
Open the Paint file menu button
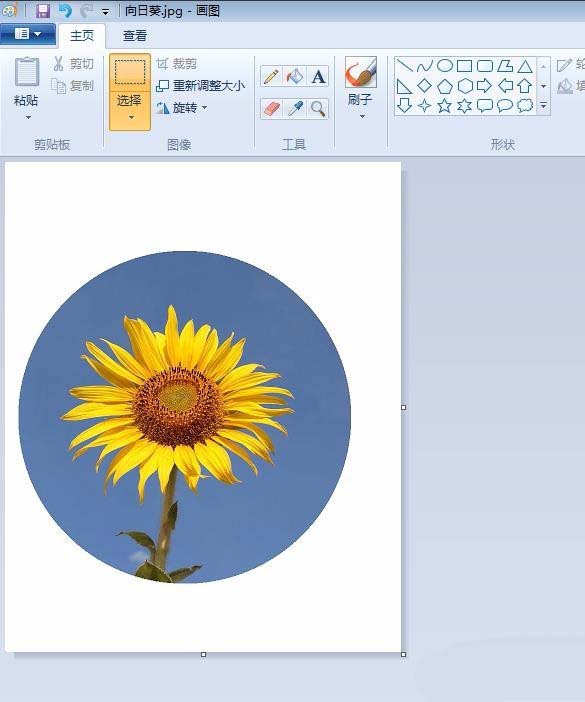click(28, 34)
